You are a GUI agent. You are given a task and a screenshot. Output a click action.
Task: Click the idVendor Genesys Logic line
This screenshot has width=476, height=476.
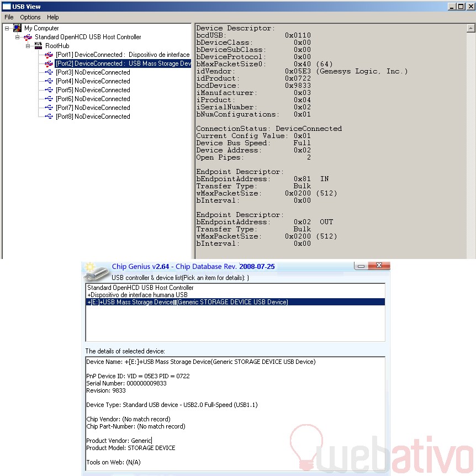tap(302, 71)
